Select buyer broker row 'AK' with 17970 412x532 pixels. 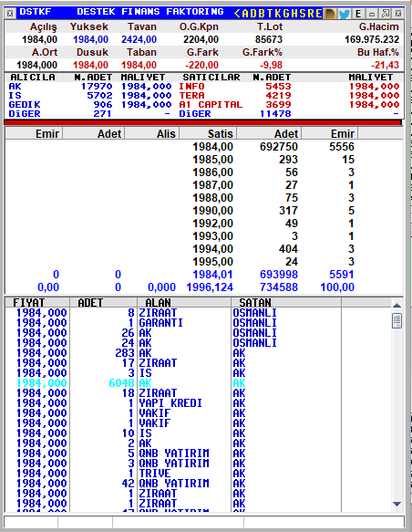[90, 87]
